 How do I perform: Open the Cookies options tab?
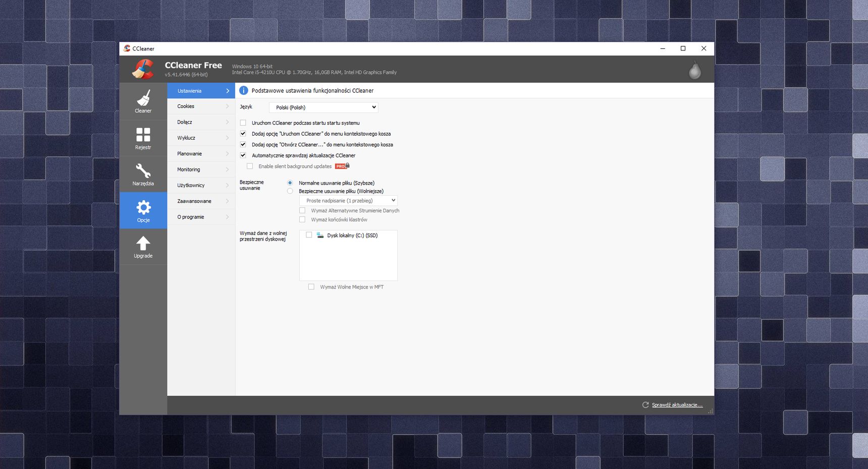click(x=201, y=106)
